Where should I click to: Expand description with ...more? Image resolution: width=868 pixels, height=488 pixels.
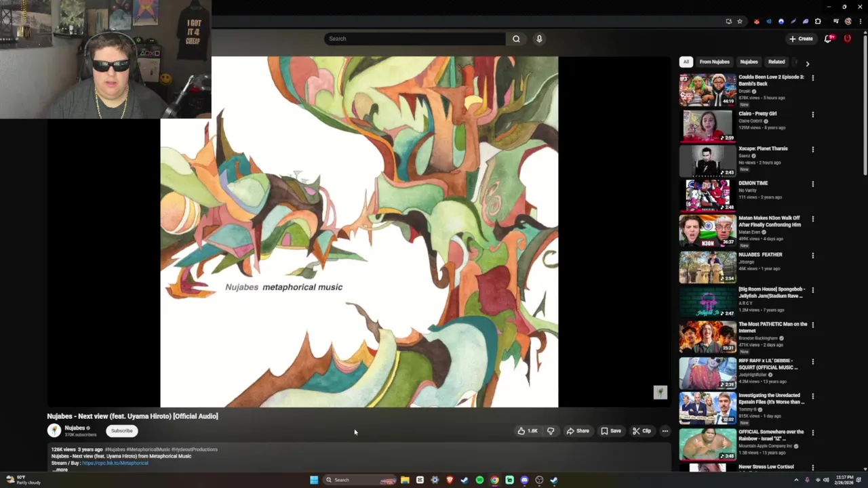click(x=60, y=470)
